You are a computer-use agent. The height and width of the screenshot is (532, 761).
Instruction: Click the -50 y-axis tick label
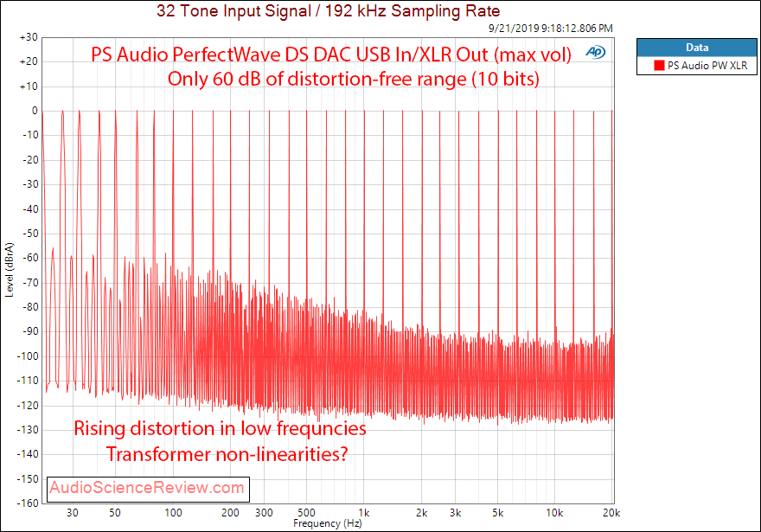(x=30, y=234)
